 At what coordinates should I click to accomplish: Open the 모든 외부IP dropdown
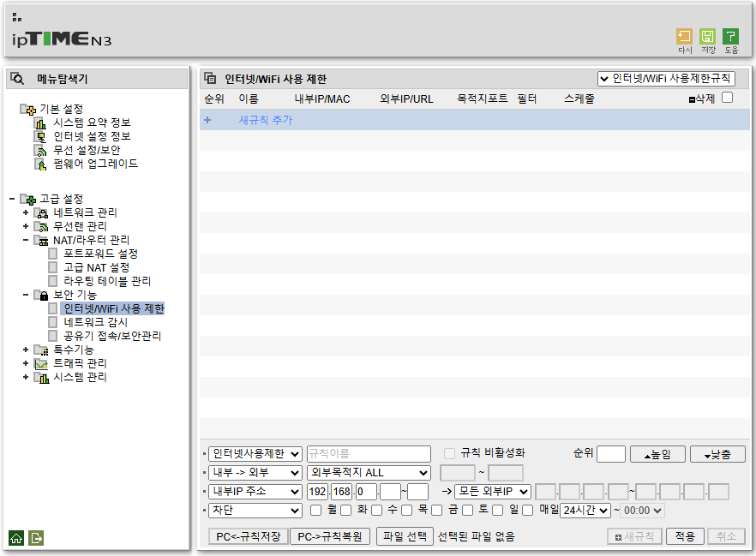tap(493, 492)
